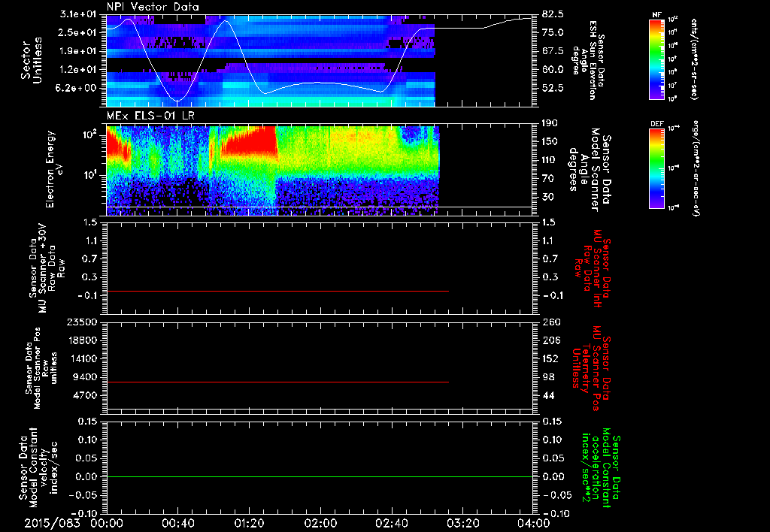Screen dimensions: 770x532
Task: Click the '98' telemetry tick label
Action: [548, 377]
